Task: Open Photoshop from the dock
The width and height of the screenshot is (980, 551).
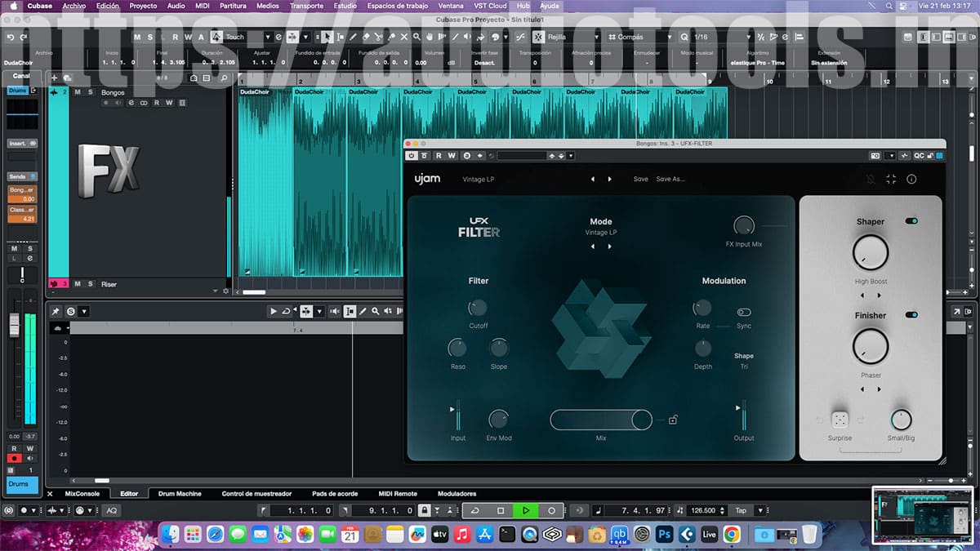Action: pyautogui.click(x=664, y=534)
